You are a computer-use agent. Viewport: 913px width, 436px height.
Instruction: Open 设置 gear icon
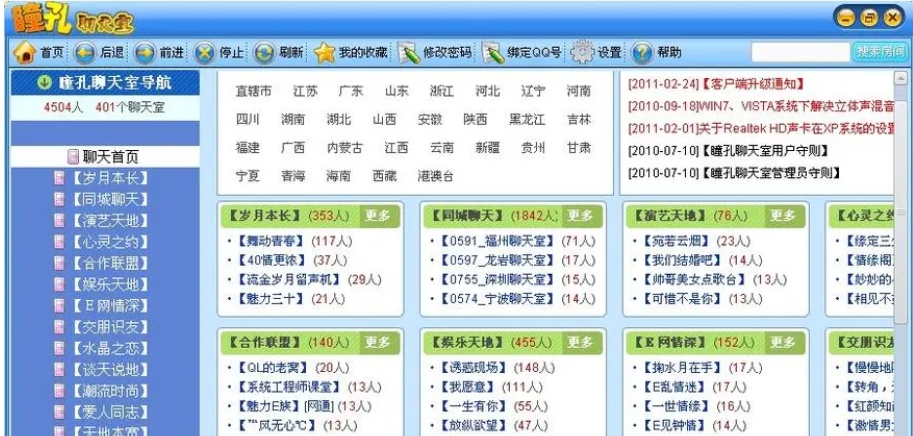(x=582, y=53)
